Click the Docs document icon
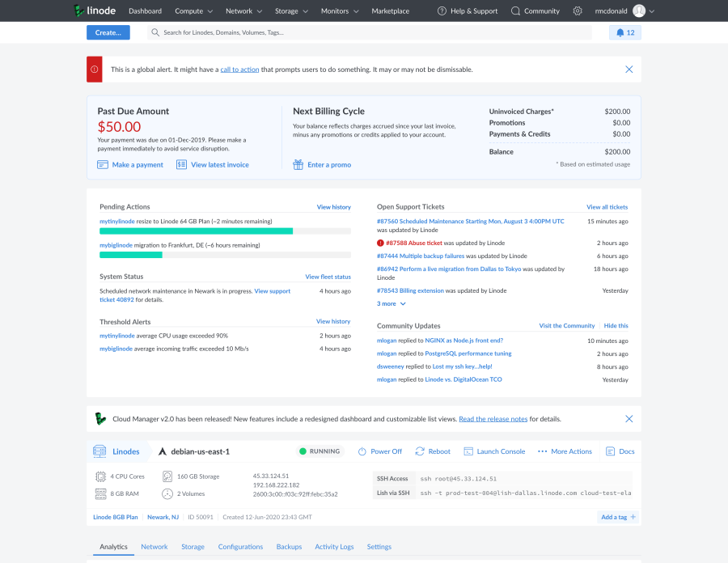This screenshot has height=563, width=728. click(610, 451)
